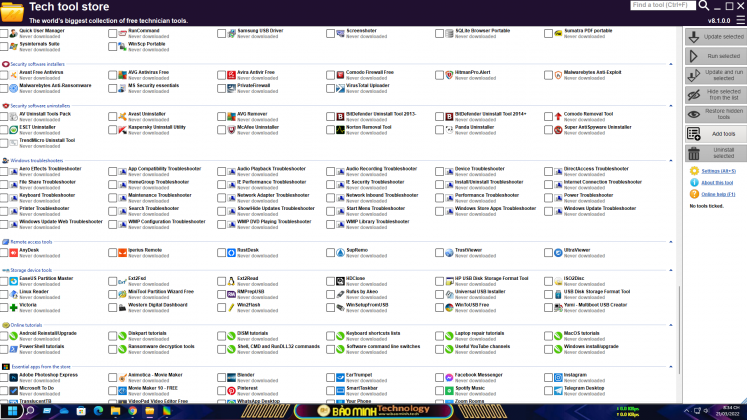Image resolution: width=747 pixels, height=420 pixels.
Task: Tick the McAfee Uninstaller checkbox
Action: click(x=222, y=130)
